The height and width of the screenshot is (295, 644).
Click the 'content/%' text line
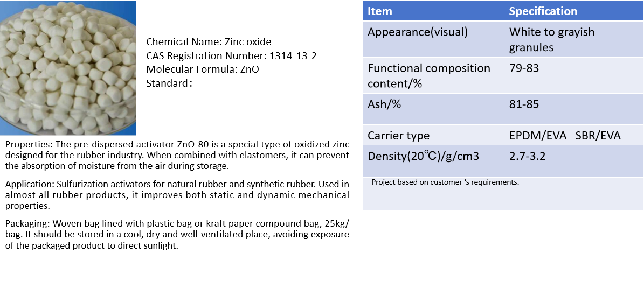coord(394,84)
